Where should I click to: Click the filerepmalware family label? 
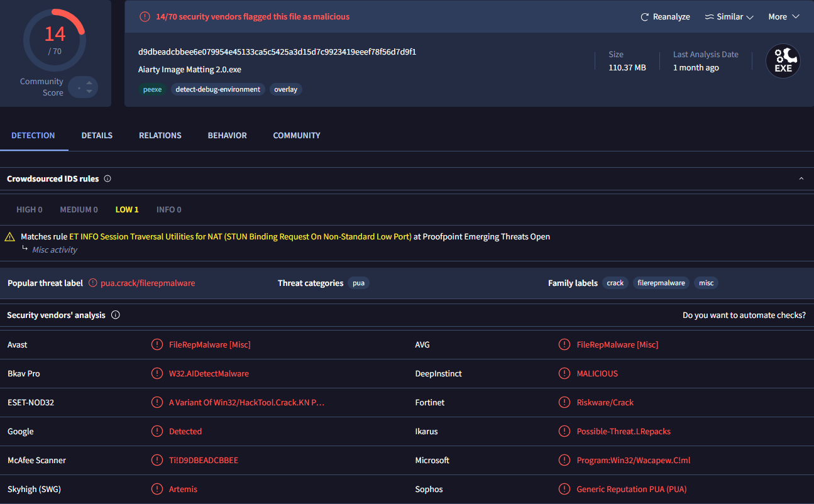click(661, 283)
